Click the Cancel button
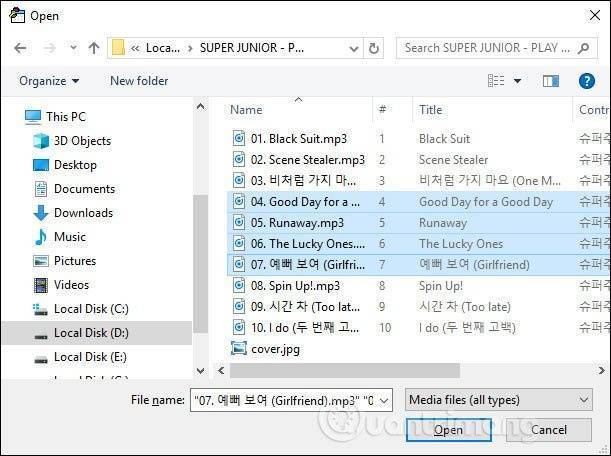611x456 pixels. 548,430
